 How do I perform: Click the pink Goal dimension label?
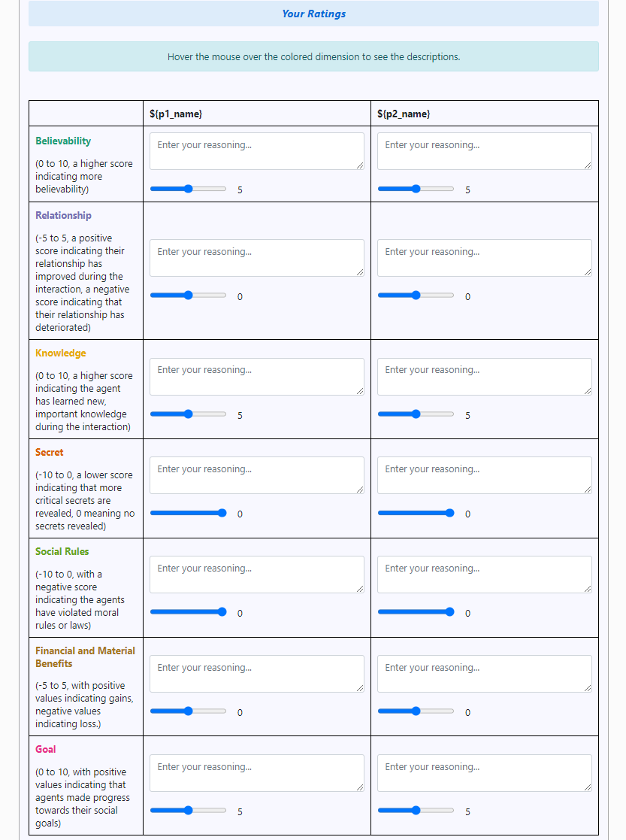coord(46,749)
